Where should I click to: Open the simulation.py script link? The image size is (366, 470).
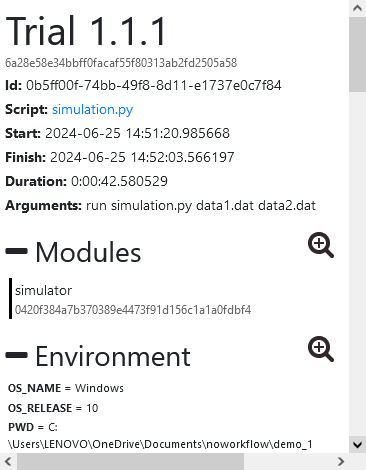[x=92, y=109]
